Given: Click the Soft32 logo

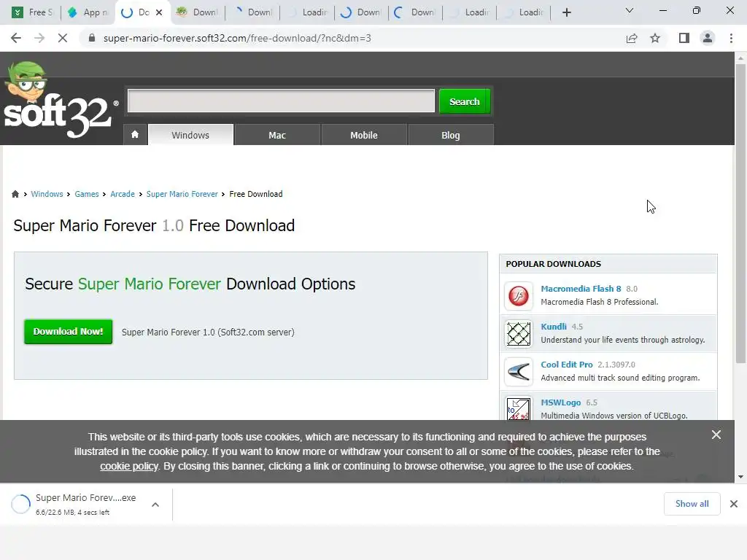Looking at the screenshot, I should coord(60,101).
